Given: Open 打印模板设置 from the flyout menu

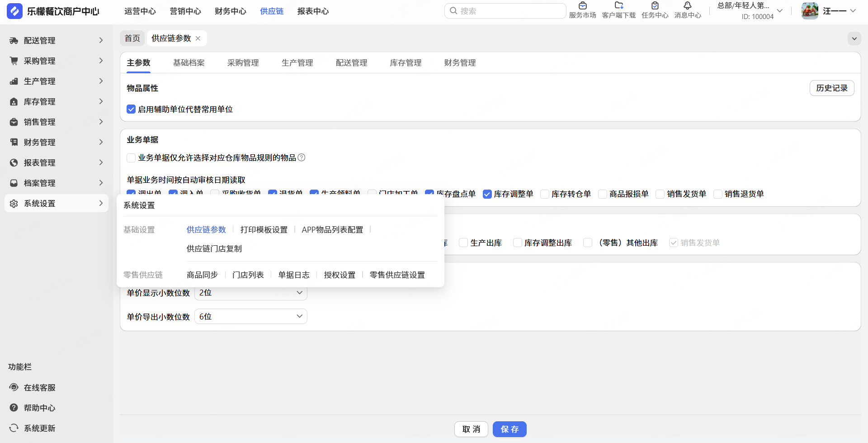Looking at the screenshot, I should click(x=264, y=230).
